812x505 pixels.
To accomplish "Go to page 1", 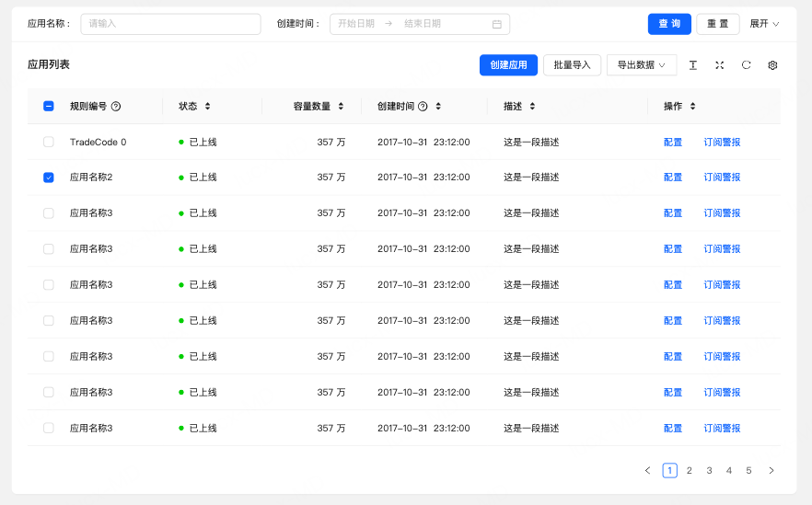I will click(x=669, y=470).
